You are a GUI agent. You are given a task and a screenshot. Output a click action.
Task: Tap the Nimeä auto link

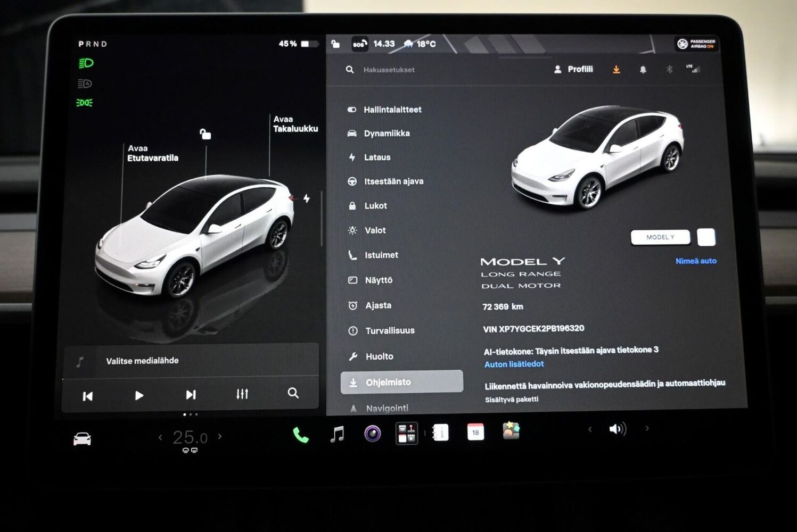pos(696,261)
